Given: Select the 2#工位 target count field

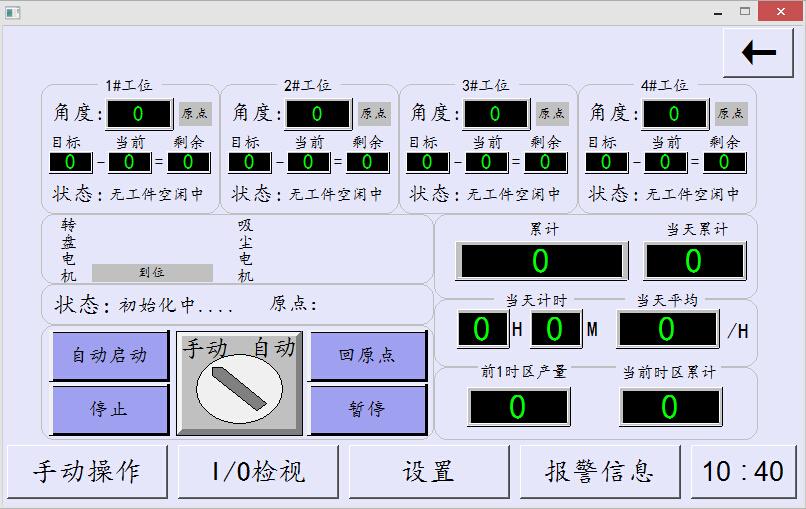Looking at the screenshot, I should click(249, 162).
